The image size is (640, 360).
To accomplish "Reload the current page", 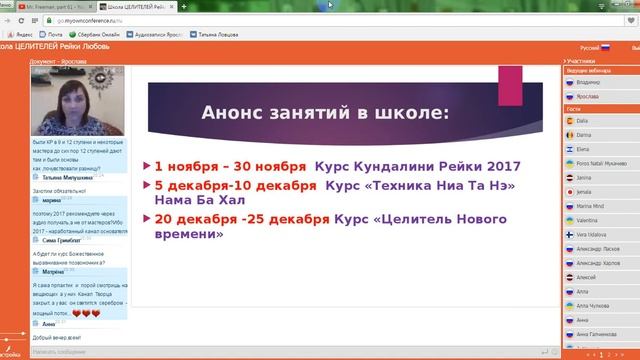I will point(21,20).
